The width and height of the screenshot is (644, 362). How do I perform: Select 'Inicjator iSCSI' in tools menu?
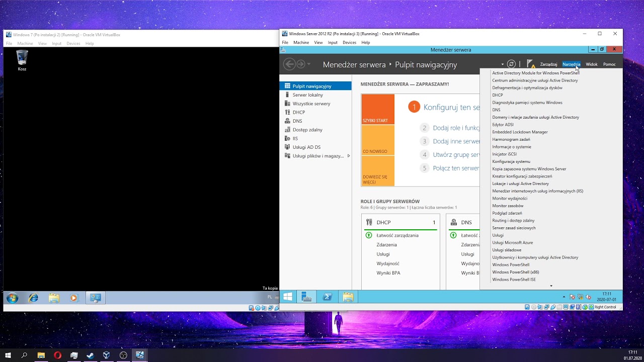click(504, 154)
